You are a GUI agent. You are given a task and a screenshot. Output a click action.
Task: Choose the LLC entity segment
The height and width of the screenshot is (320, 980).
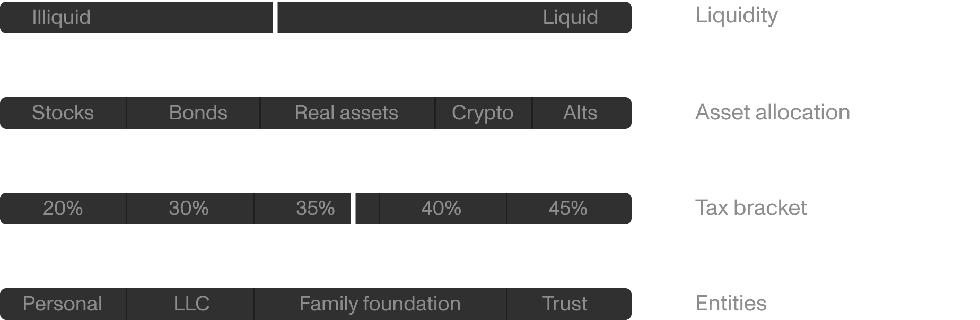191,304
